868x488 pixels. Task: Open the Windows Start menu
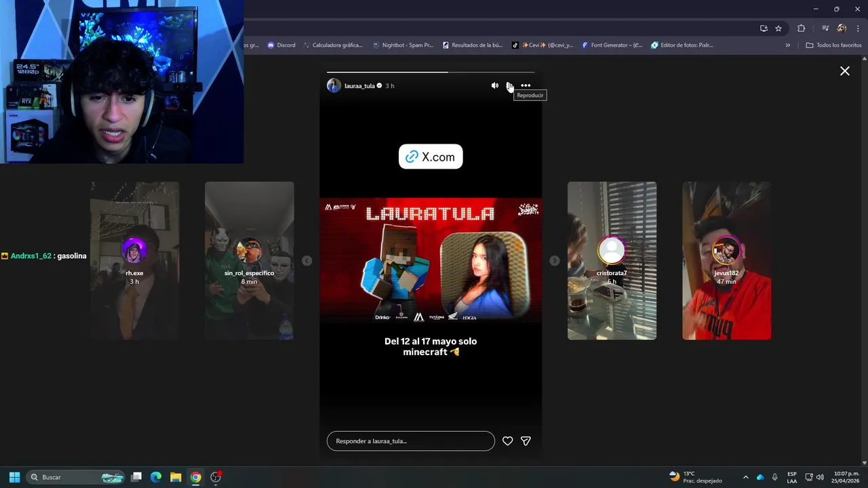tap(14, 477)
